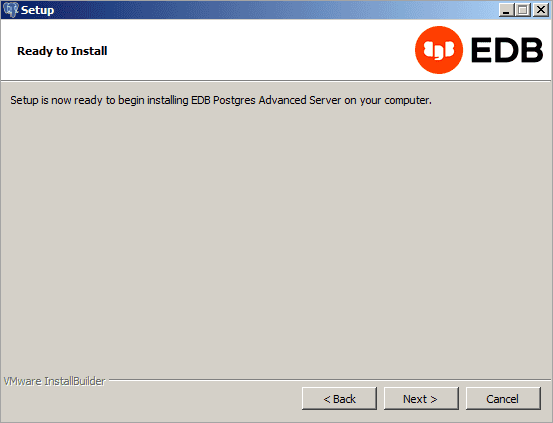The height and width of the screenshot is (423, 553).
Task: Click 'on your computer' at the message's end
Action: coord(388,100)
